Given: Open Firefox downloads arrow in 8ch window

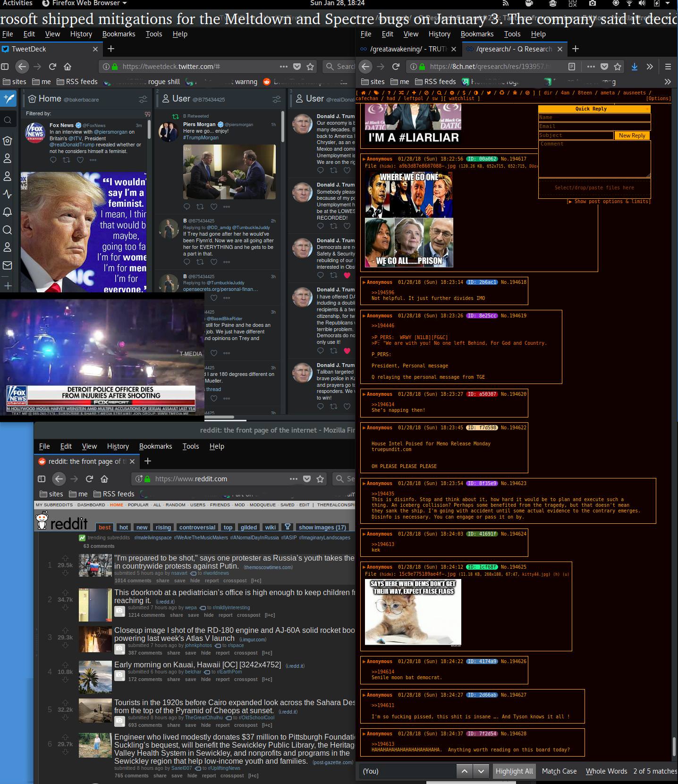Looking at the screenshot, I should click(x=634, y=67).
